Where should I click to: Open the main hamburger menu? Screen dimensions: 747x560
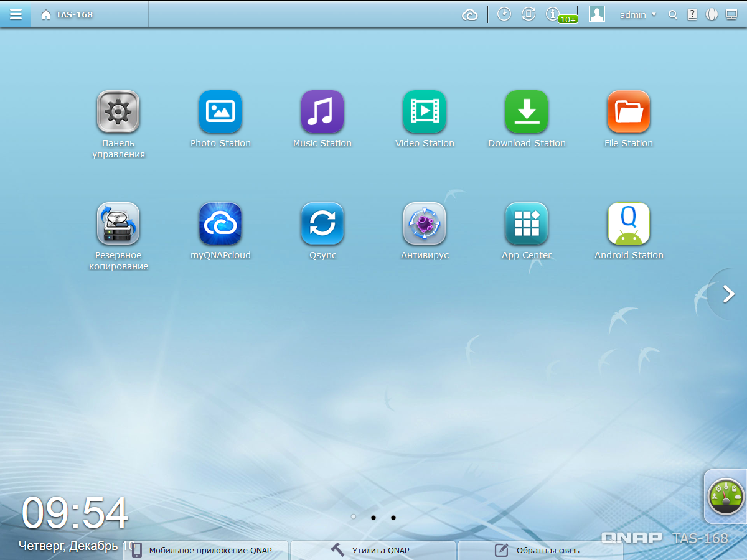[x=16, y=14]
